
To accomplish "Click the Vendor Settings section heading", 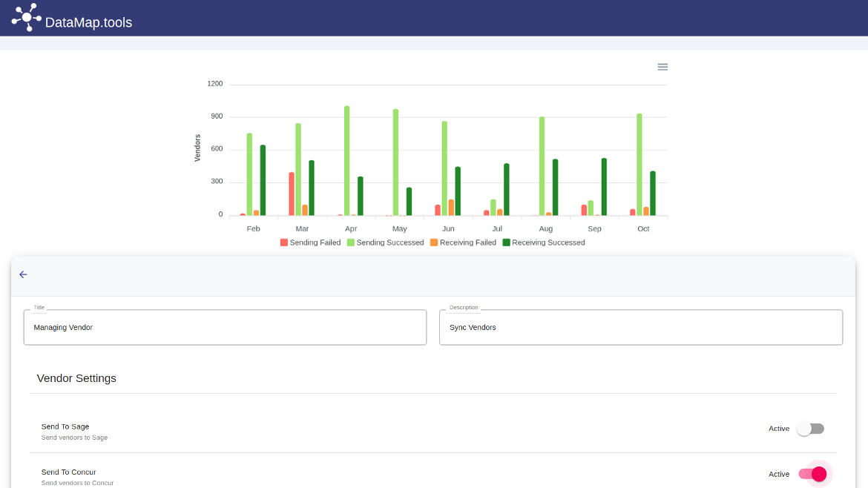I will point(76,378).
